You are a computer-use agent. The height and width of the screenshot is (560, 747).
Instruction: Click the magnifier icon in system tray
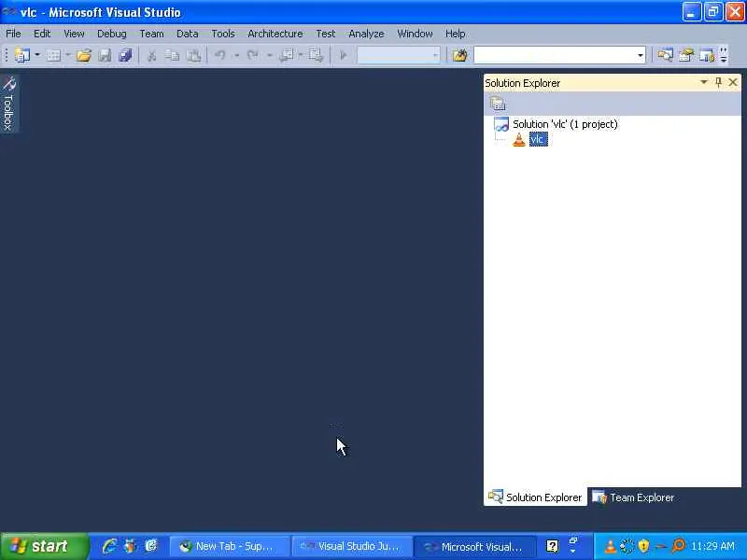(678, 546)
